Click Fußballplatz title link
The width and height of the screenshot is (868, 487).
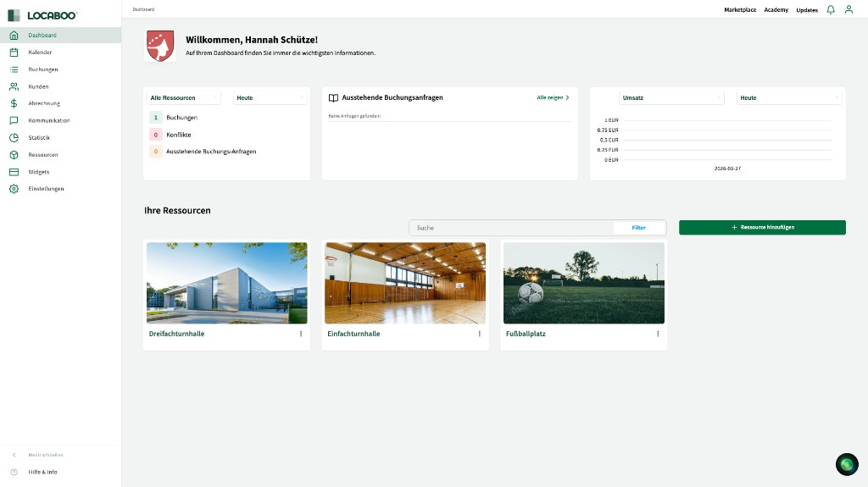526,334
